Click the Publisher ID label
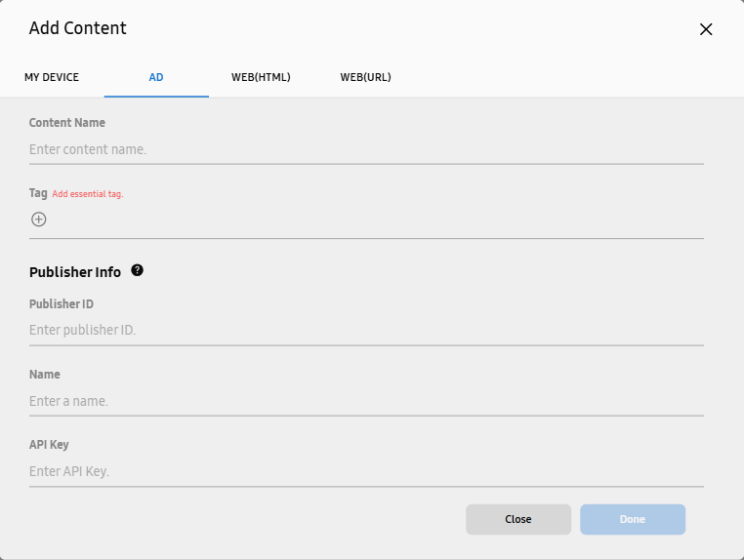The image size is (744, 560). tap(62, 304)
